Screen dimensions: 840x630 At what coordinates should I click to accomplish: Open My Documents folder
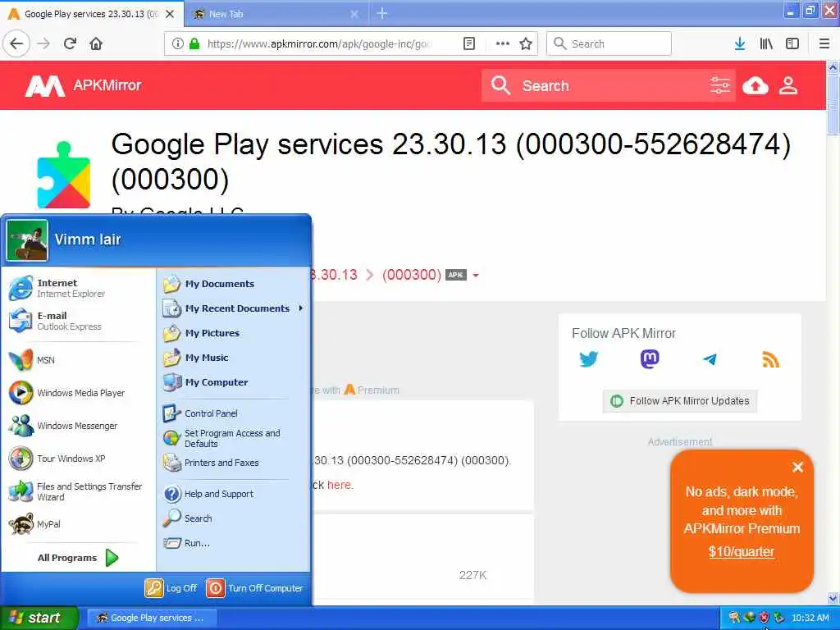(x=233, y=284)
